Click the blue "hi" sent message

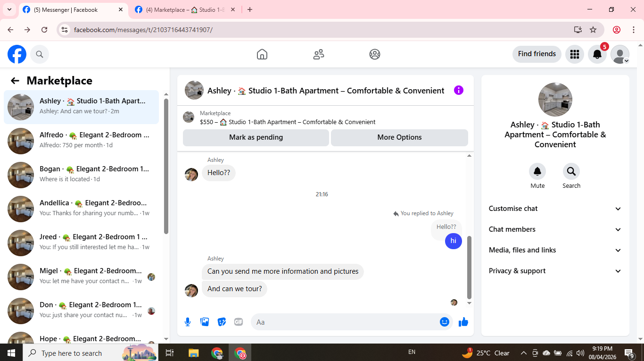[454, 241]
